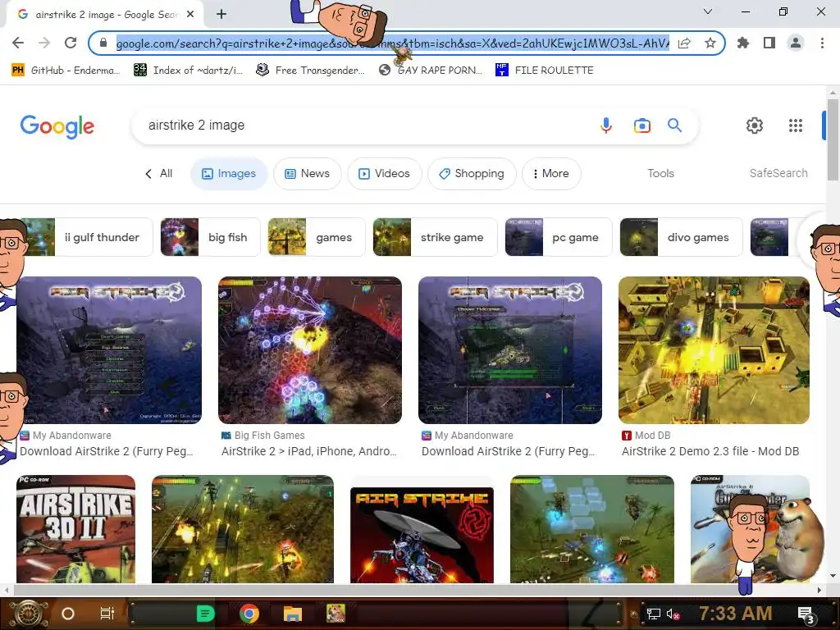Select the address bar URL
This screenshot has height=630, width=840.
click(392, 43)
